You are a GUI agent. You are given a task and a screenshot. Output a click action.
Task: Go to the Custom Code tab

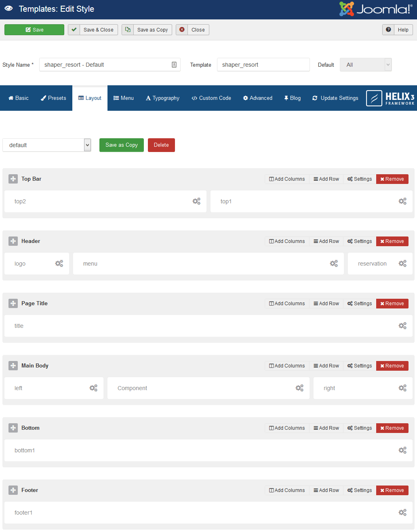pos(211,98)
